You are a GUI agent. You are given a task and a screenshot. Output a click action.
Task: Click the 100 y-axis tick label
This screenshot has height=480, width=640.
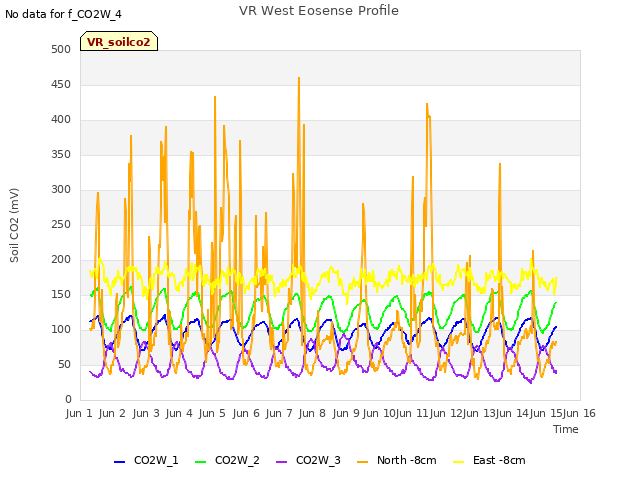click(x=61, y=329)
